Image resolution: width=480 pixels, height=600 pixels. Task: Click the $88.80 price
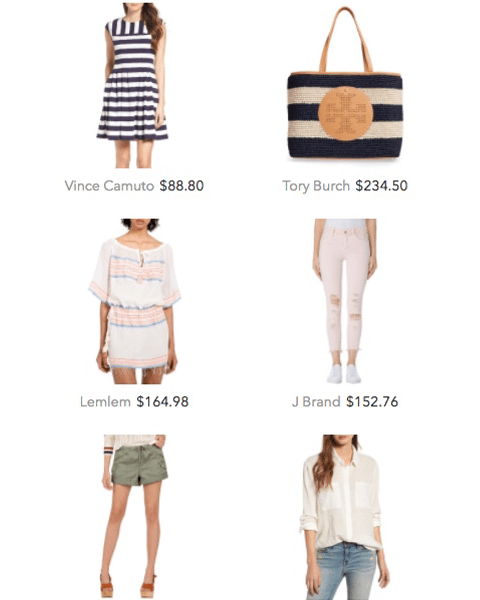(x=182, y=186)
